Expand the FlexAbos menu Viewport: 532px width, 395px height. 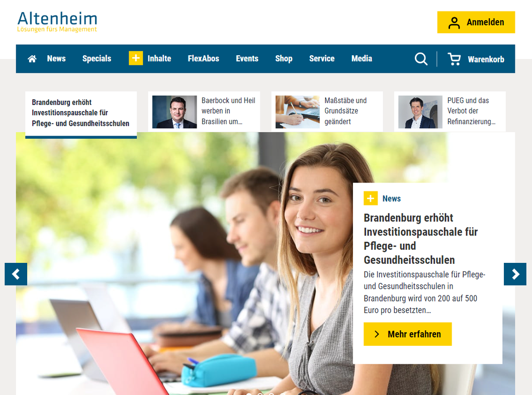204,59
